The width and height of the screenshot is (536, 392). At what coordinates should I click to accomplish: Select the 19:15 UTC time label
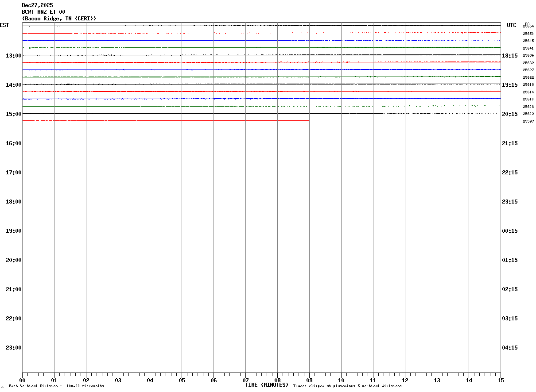pyautogui.click(x=510, y=85)
